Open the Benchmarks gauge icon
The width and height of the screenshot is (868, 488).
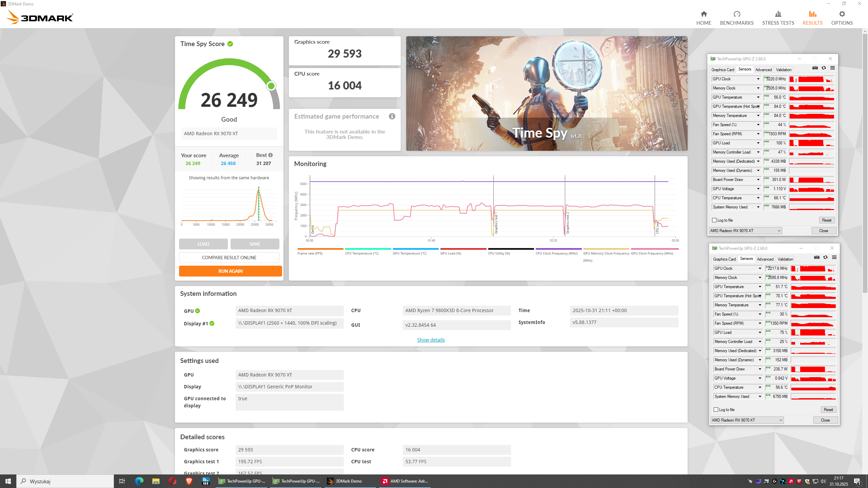[x=736, y=14]
